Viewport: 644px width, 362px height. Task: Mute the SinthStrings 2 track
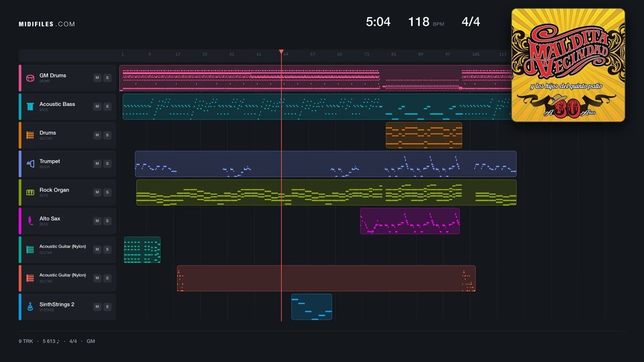click(x=98, y=307)
